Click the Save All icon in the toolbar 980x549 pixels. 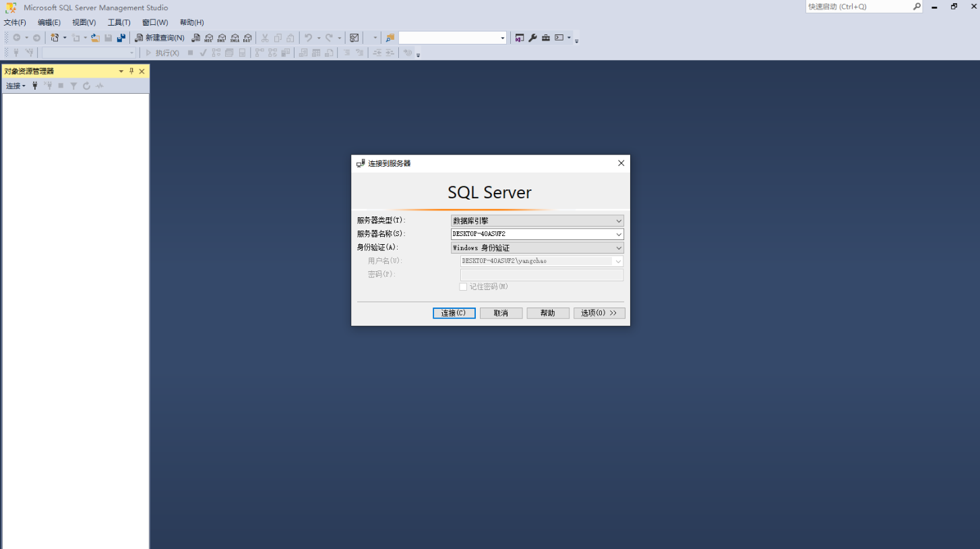121,38
